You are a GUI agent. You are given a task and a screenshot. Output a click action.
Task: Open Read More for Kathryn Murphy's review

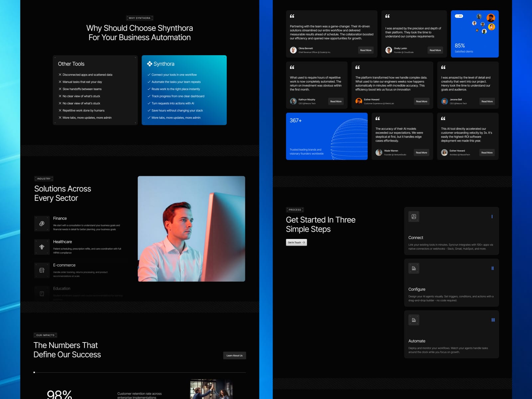coord(336,101)
